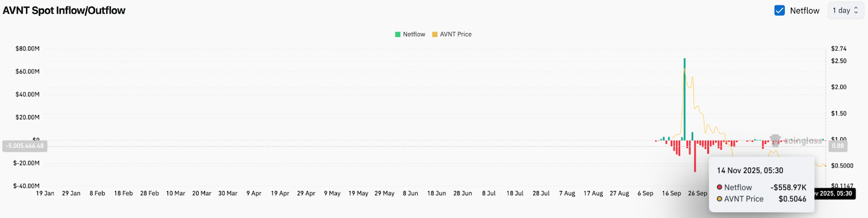Click the coinglass watermark logo icon
Screen dimensions: 868x218
775,140
